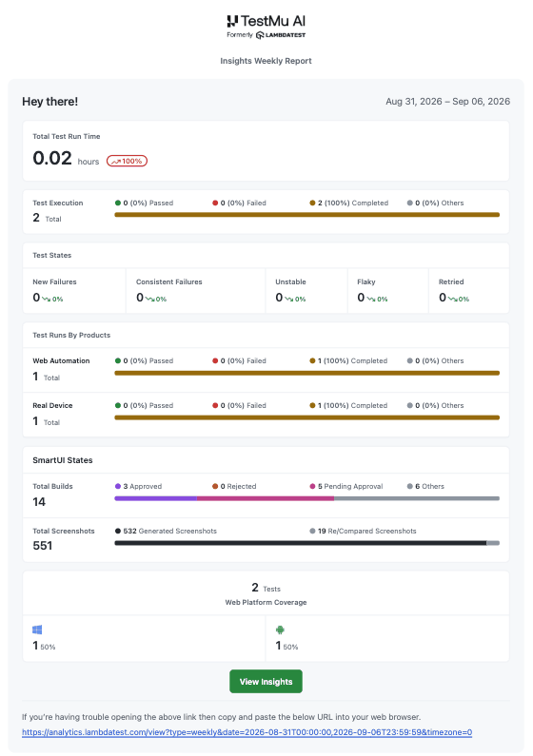Click gray dot beside 19 Re/Compared Screenshots
Screen dimensions: 533x756
[x=312, y=531]
